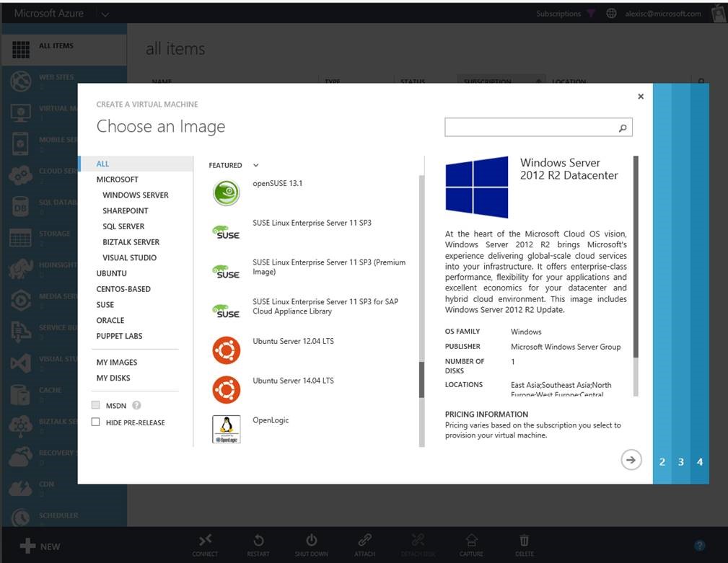Click the image list scrollbar thumb

pos(421,379)
